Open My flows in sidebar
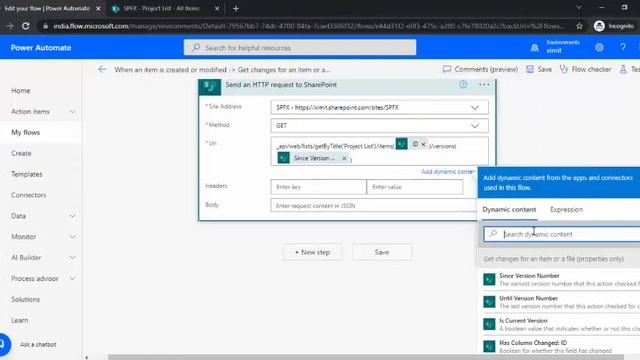This screenshot has width=640, height=360. point(25,132)
